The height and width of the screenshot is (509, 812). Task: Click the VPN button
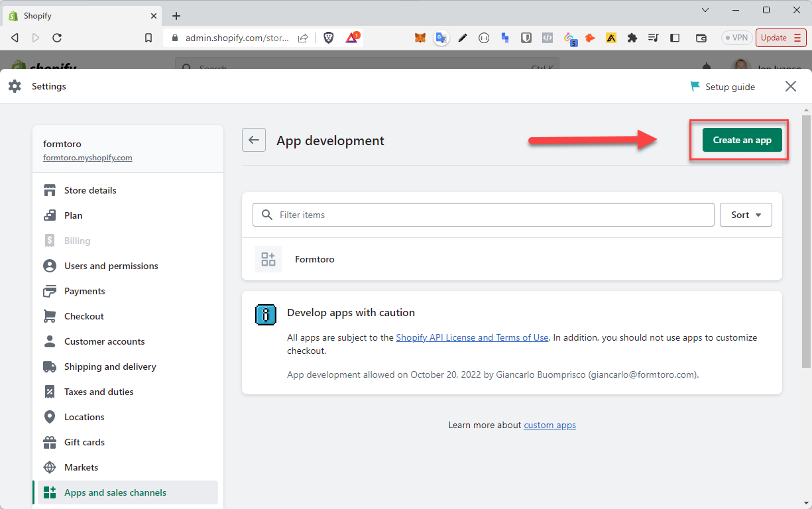point(737,38)
